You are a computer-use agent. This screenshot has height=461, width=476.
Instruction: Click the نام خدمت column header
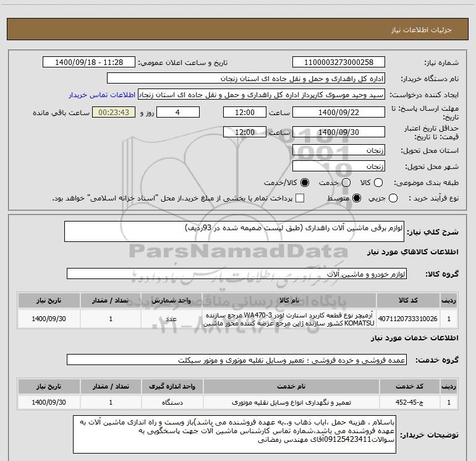[291, 386]
